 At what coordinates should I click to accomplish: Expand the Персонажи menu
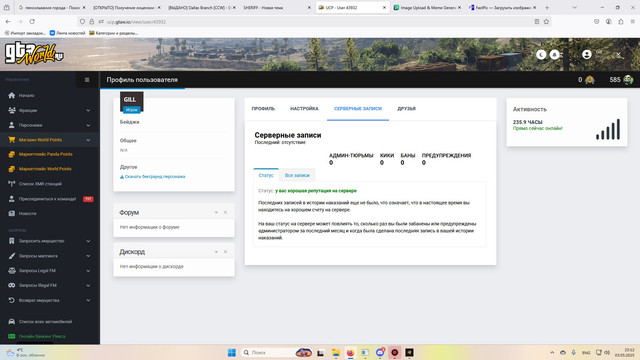click(x=50, y=125)
